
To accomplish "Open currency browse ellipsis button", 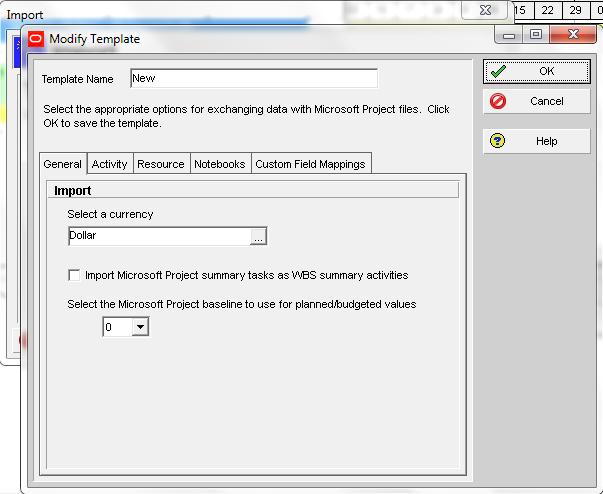I will pos(258,236).
